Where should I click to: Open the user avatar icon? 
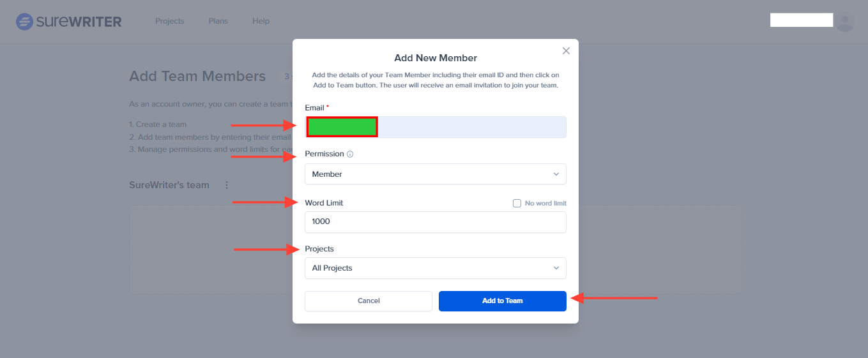(x=845, y=22)
